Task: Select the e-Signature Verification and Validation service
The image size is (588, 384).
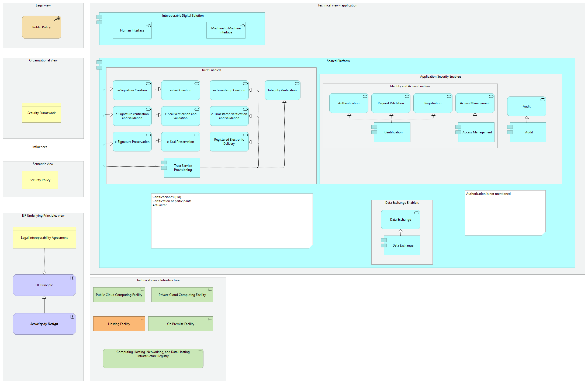Action: pyautogui.click(x=132, y=116)
